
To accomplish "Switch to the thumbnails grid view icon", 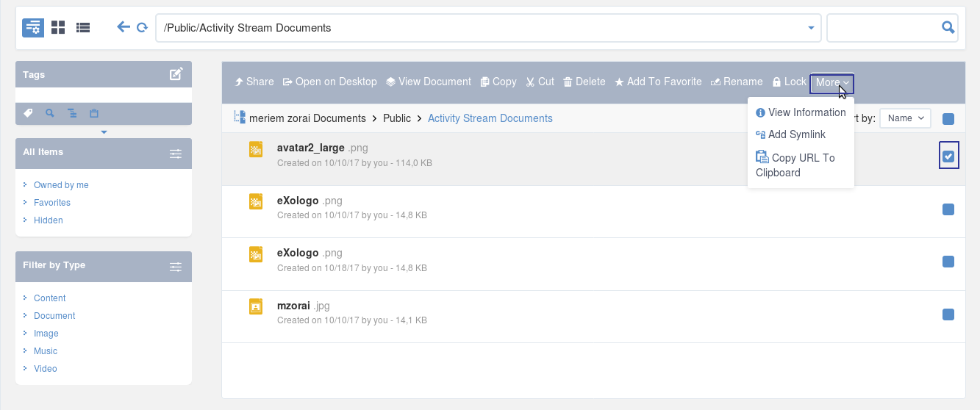I will (58, 28).
